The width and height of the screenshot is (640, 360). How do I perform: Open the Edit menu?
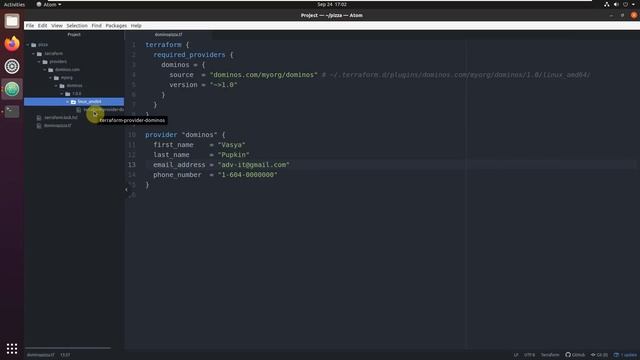coord(42,25)
